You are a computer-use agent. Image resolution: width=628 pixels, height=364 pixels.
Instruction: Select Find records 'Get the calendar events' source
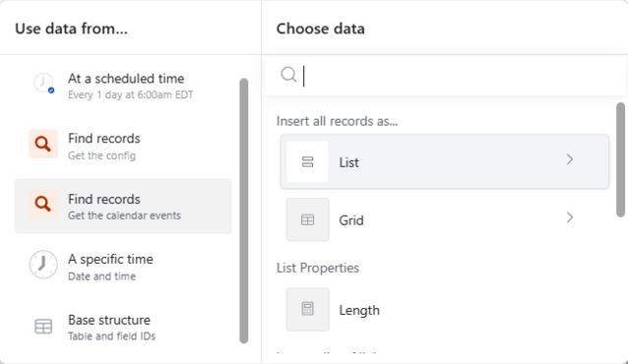pos(123,207)
